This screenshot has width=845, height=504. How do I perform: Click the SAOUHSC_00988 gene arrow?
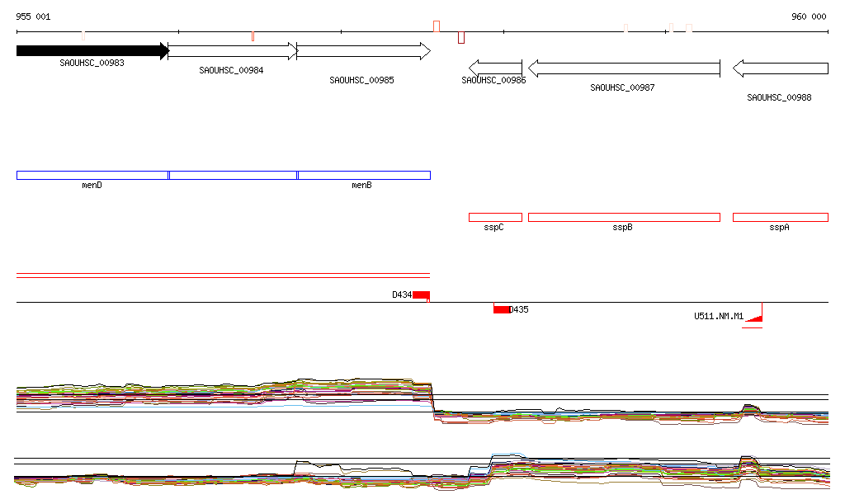[x=781, y=68]
